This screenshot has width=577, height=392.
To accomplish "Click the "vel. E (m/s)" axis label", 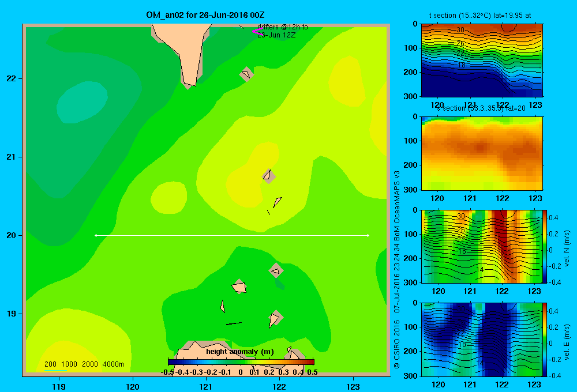I will pyautogui.click(x=567, y=342).
